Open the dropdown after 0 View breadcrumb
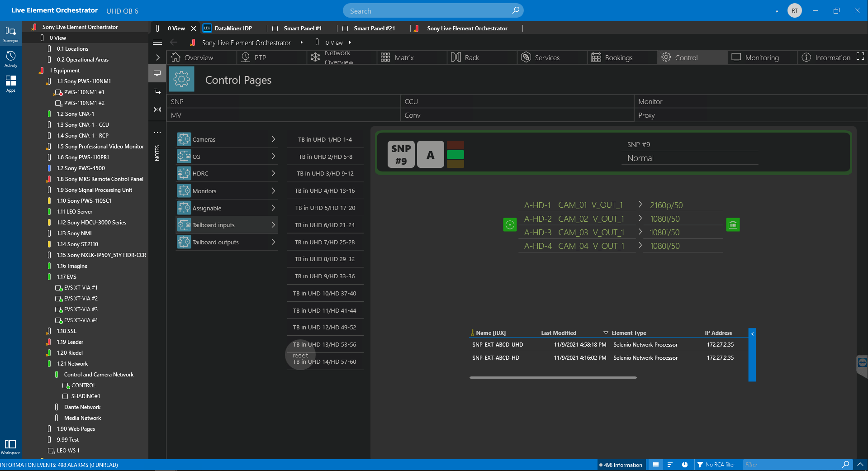Viewport: 868px width, 471px height. (x=350, y=43)
